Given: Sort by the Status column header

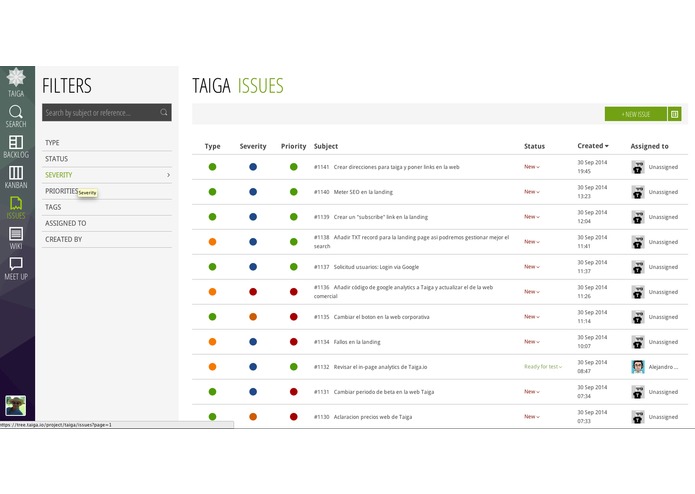Looking at the screenshot, I should [x=534, y=146].
